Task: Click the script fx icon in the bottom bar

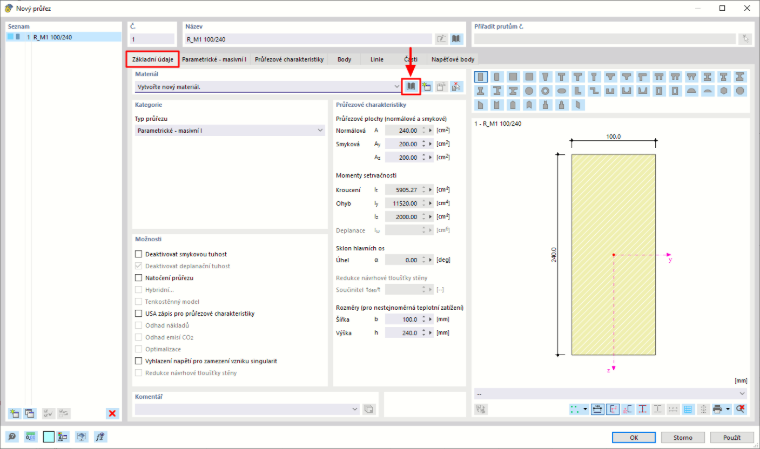Action: (100, 437)
